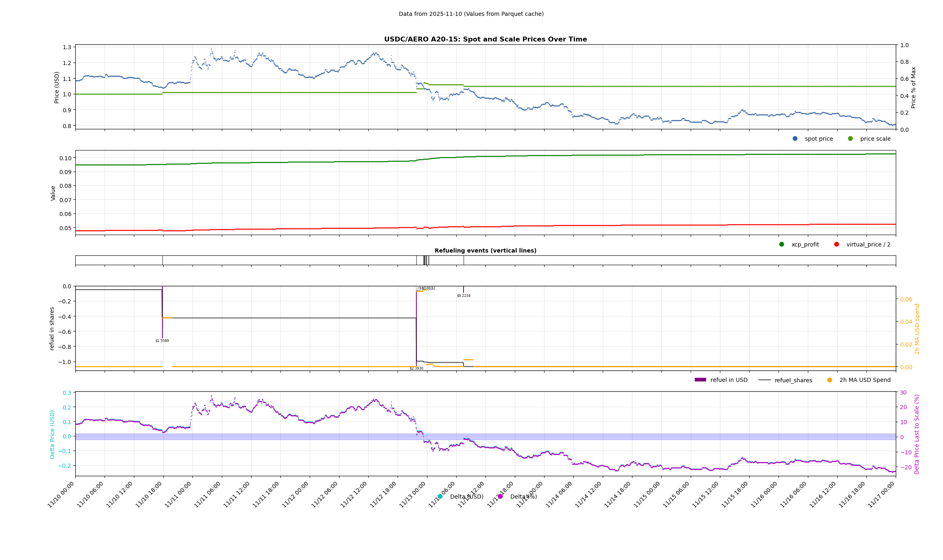Image resolution: width=943 pixels, height=560 pixels.
Task: Click the Delta Price Last to Scale (%) label
Action: pos(917,434)
